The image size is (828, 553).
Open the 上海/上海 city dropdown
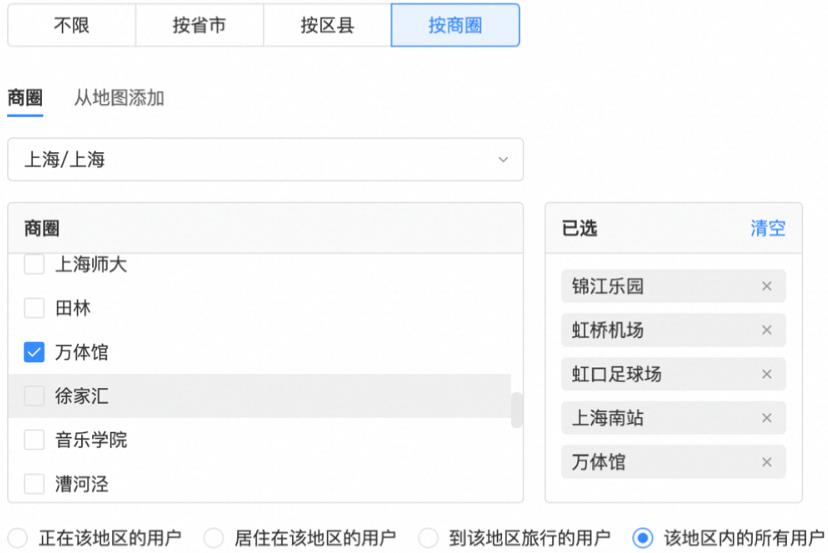click(266, 160)
